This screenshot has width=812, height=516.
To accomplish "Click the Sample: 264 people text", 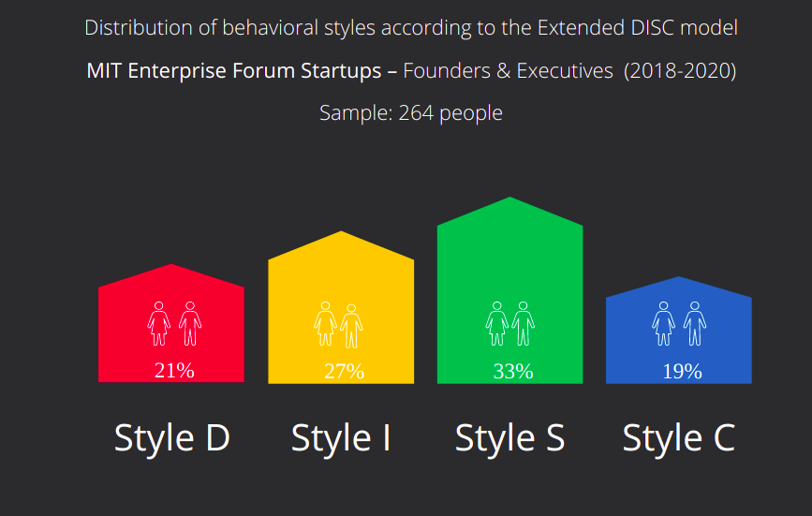I will pos(411,112).
